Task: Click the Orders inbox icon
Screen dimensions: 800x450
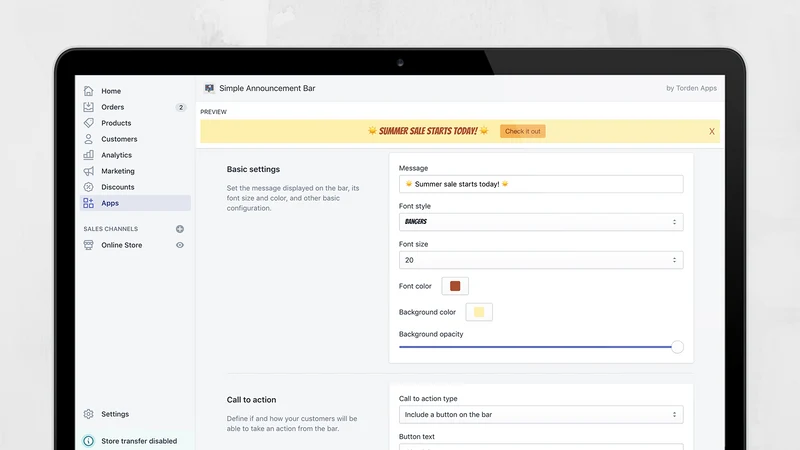Action: pyautogui.click(x=88, y=107)
